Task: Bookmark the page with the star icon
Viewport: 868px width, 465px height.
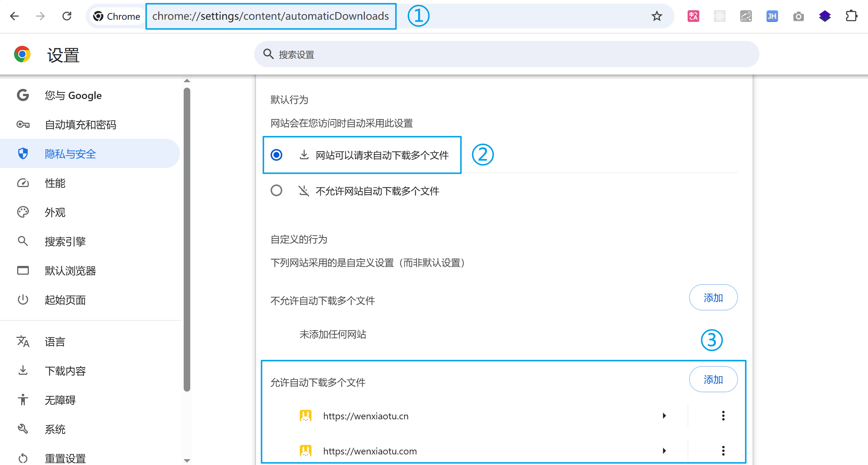Action: pyautogui.click(x=657, y=16)
